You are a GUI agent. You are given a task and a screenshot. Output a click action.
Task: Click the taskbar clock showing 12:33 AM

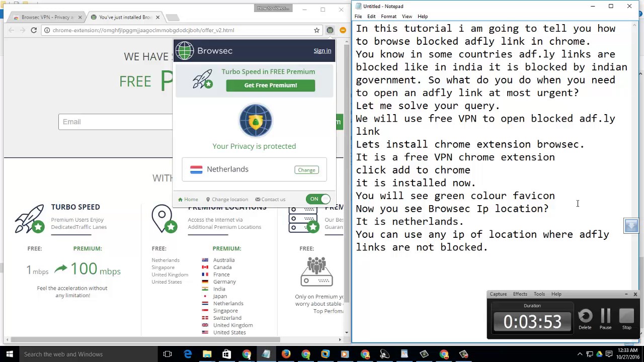(627, 354)
